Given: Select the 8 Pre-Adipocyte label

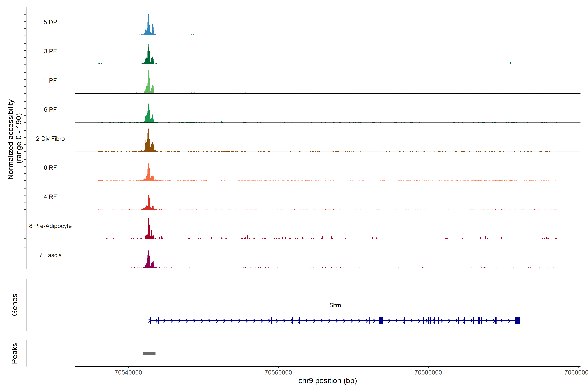Looking at the screenshot, I should tap(50, 226).
